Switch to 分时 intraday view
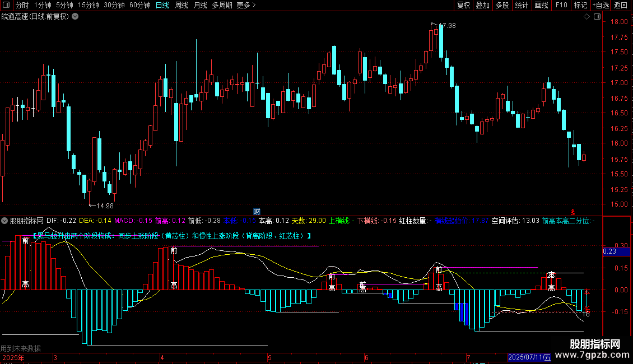The image size is (633, 364). coord(22,5)
